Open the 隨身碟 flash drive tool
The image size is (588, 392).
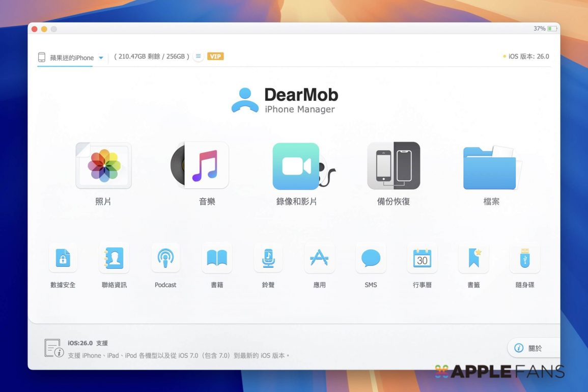tap(525, 259)
